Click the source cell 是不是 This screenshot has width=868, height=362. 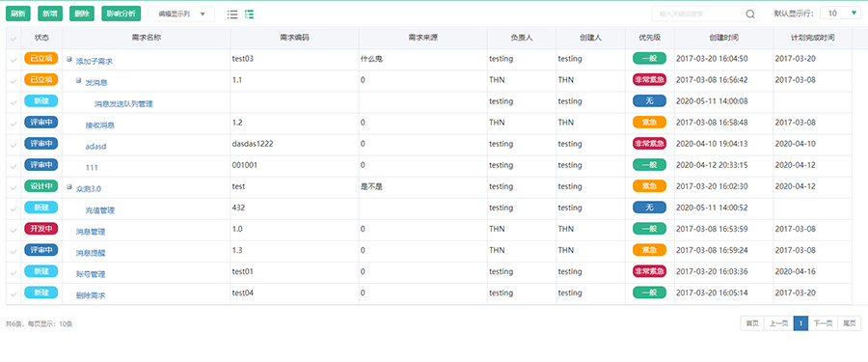coord(371,186)
